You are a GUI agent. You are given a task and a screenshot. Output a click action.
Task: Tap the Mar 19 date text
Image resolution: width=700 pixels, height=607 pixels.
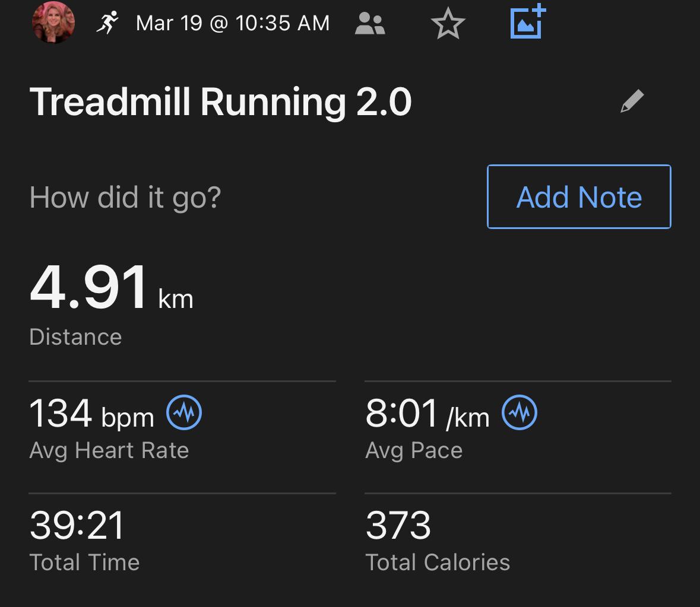pyautogui.click(x=232, y=23)
